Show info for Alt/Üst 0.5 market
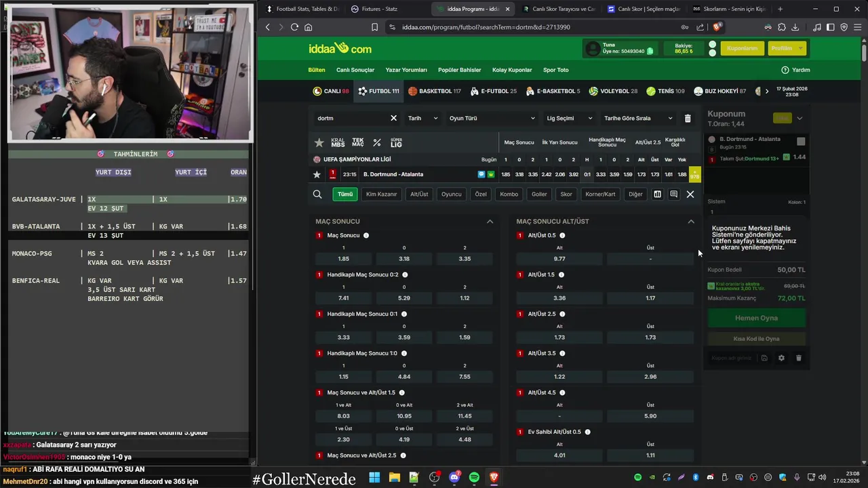868x488 pixels. (562, 235)
